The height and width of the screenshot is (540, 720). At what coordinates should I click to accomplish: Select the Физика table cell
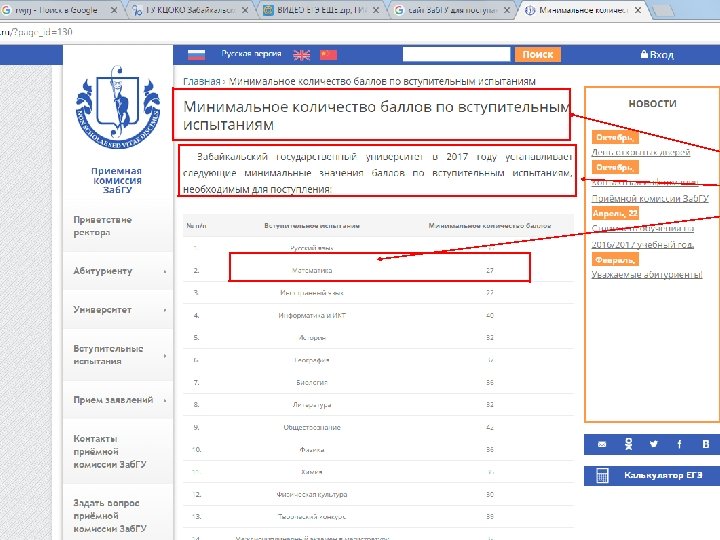pyautogui.click(x=312, y=450)
